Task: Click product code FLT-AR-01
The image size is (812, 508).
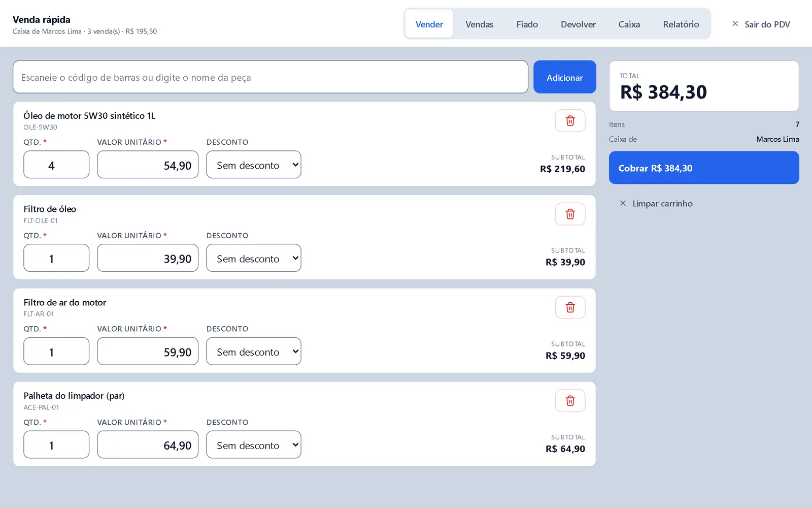Action: tap(39, 314)
